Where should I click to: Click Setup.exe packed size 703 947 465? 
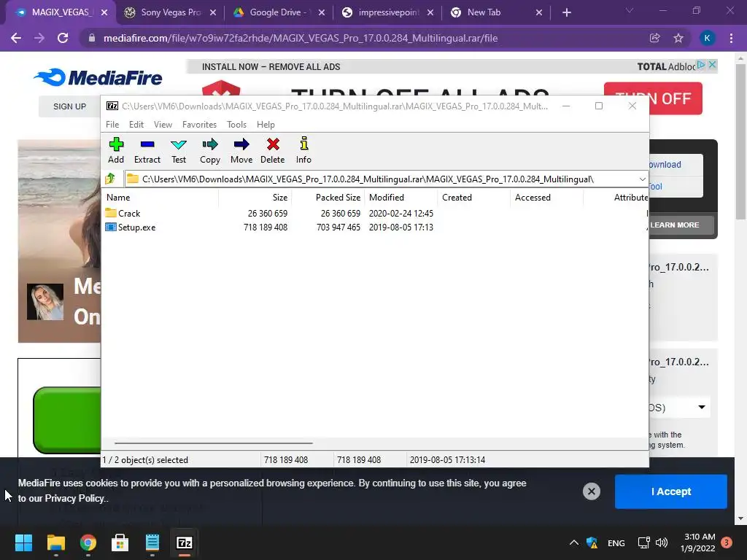tap(338, 227)
